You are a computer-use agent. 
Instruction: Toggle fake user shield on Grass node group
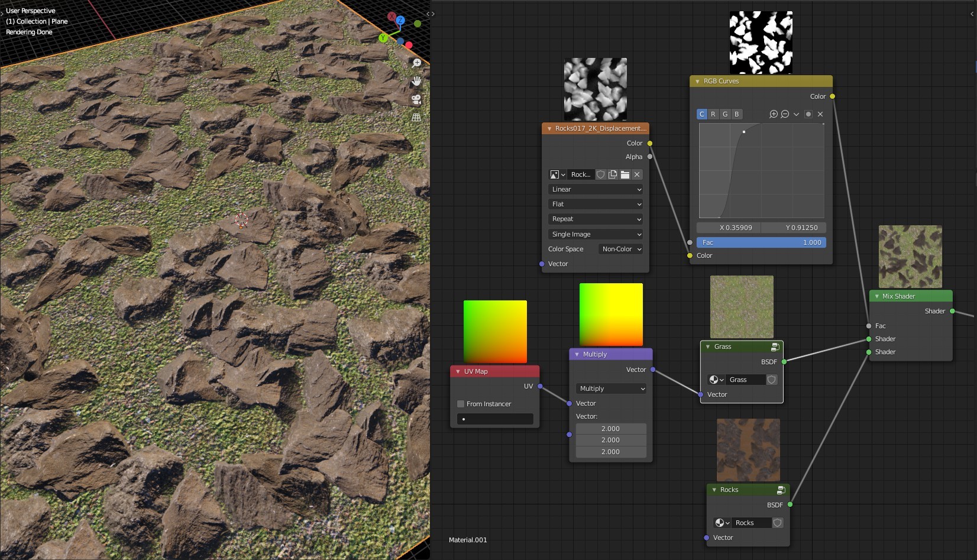click(772, 380)
